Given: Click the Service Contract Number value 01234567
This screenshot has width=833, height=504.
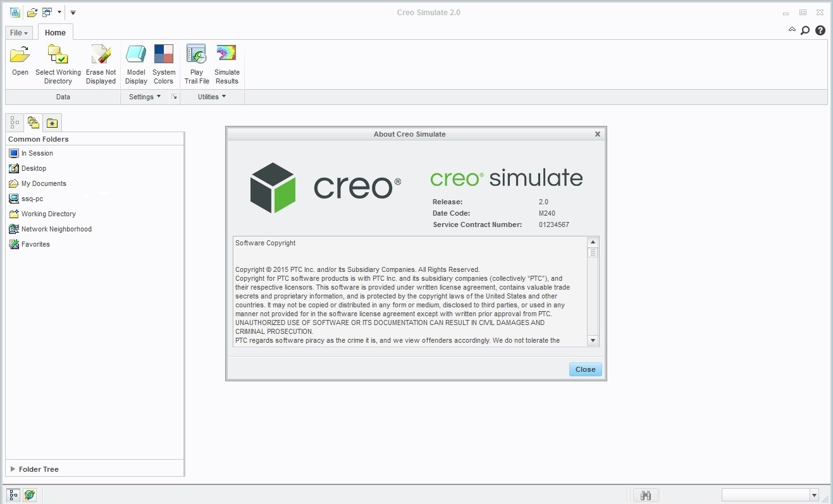Looking at the screenshot, I should (x=554, y=224).
